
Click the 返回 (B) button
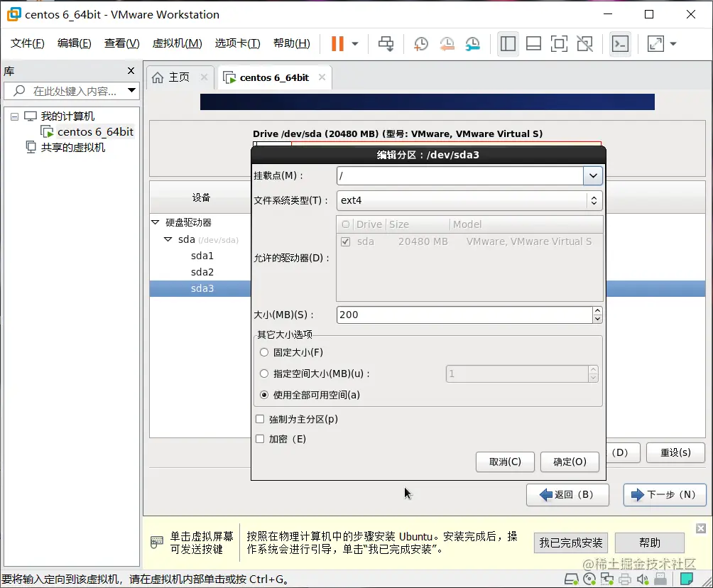click(567, 495)
